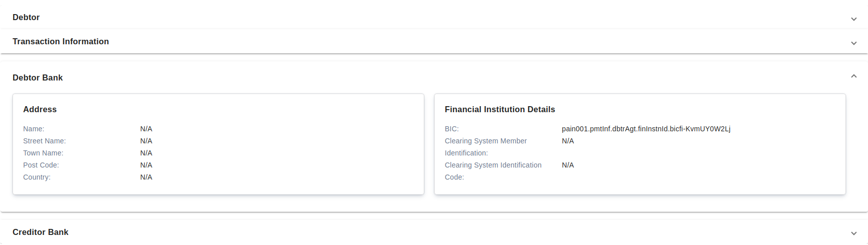The height and width of the screenshot is (245, 868).
Task: Click the Street Name label
Action: point(44,141)
